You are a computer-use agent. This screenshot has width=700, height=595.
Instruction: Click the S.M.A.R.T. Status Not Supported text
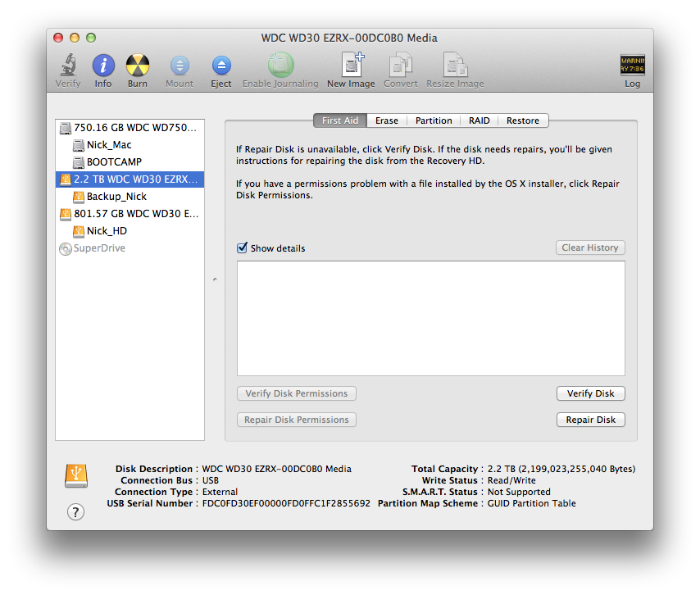(x=519, y=492)
